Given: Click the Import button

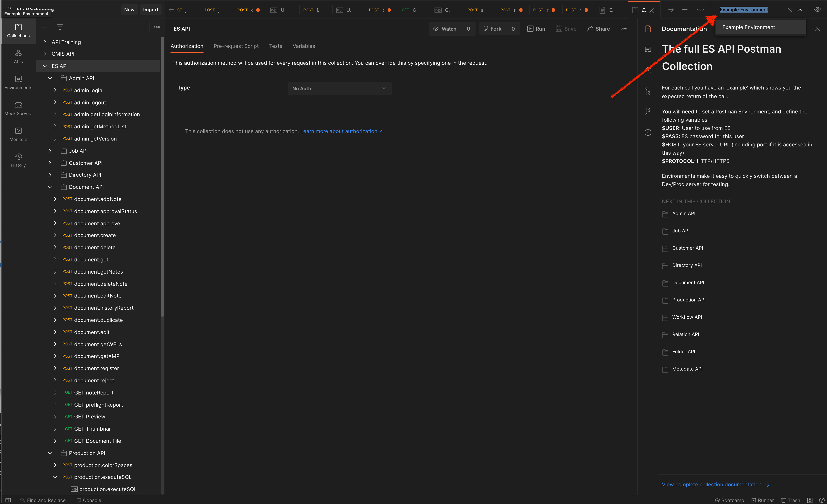Looking at the screenshot, I should coord(150,10).
